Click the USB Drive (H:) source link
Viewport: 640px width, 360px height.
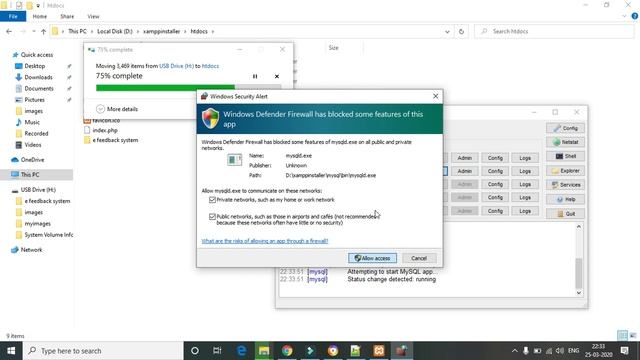tap(176, 66)
